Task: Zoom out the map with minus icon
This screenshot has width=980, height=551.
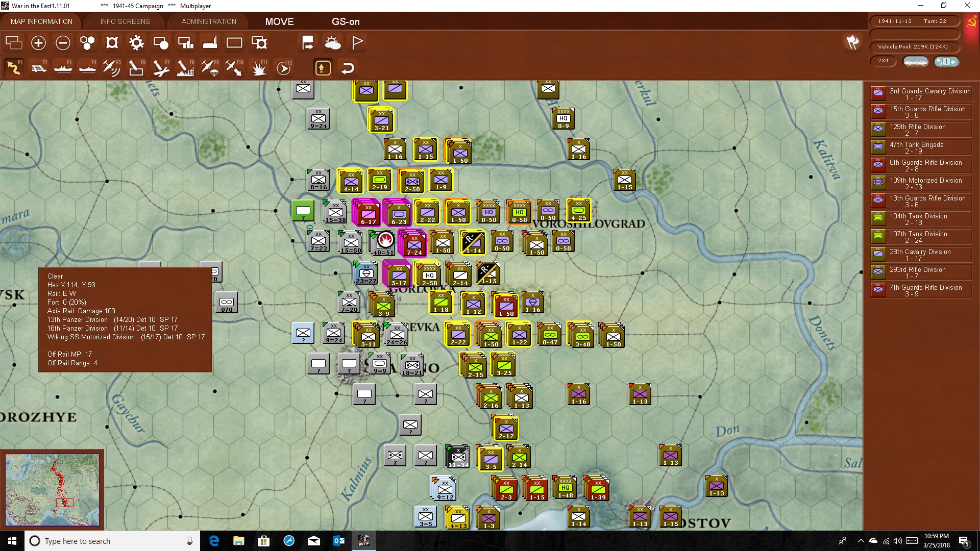Action: (63, 43)
